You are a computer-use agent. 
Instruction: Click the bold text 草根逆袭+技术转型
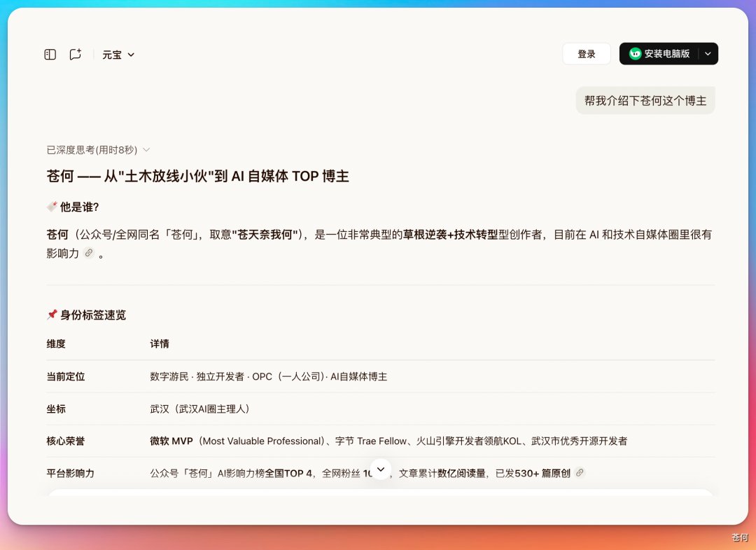tap(450, 235)
